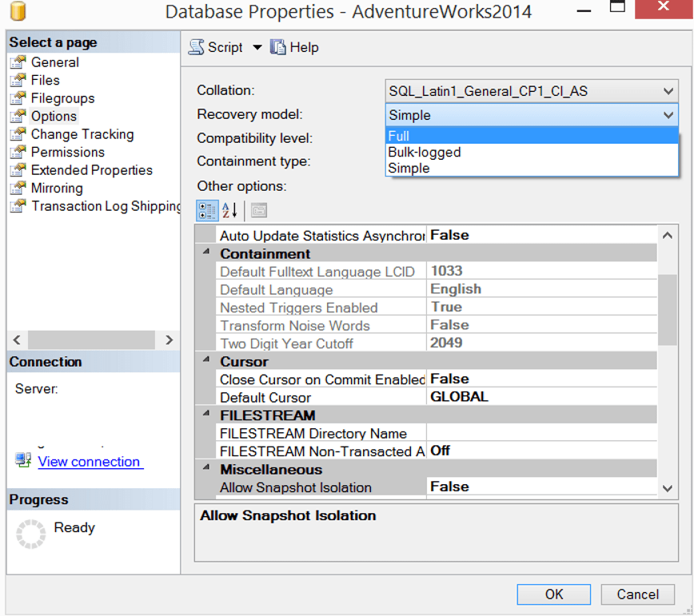
Task: Select the Nested Triggers Enabled row
Action: (437, 308)
